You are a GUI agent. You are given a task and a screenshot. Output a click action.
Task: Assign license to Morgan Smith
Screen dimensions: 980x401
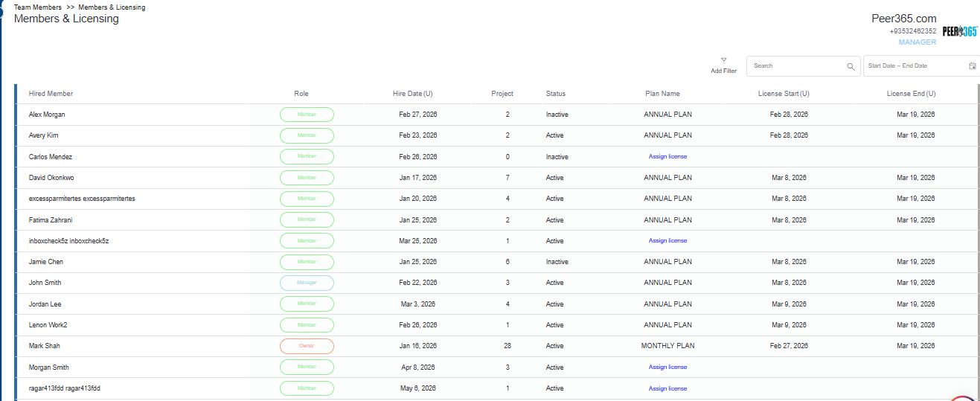667,368
